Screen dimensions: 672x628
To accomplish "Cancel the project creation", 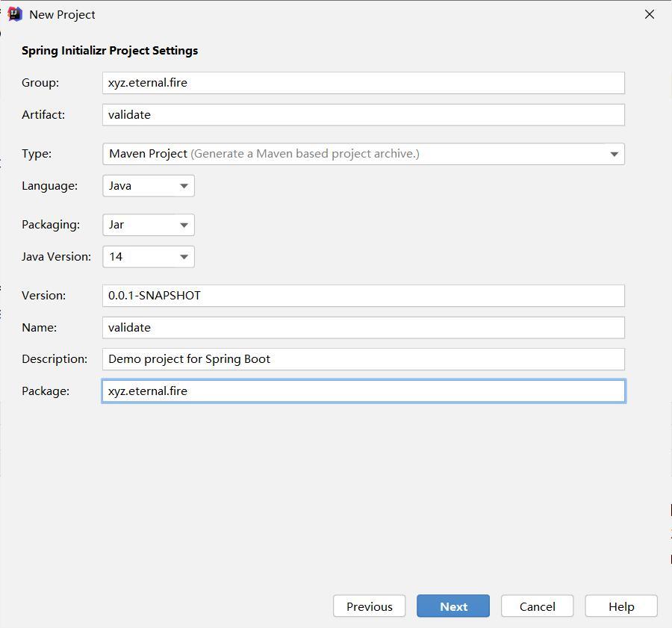I will pyautogui.click(x=537, y=606).
